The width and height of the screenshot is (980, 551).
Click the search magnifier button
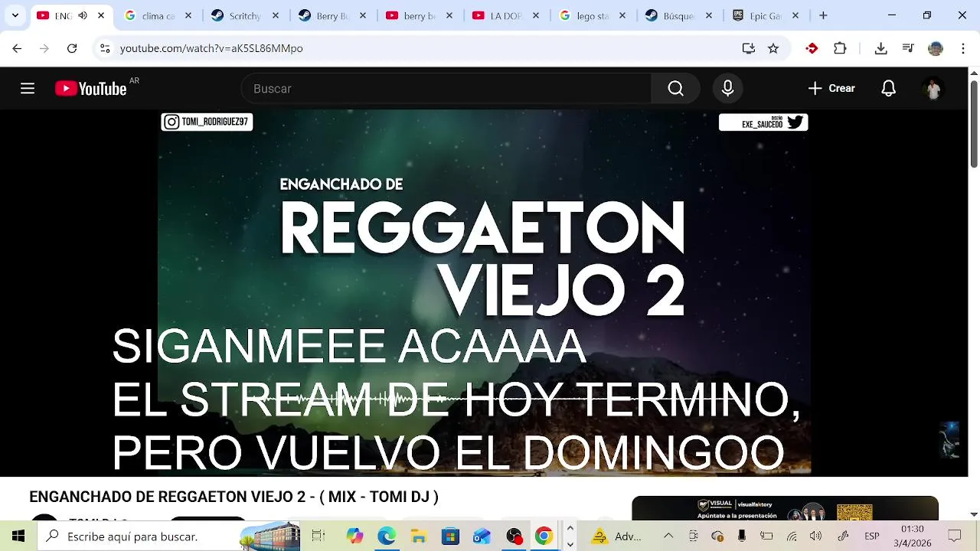675,89
